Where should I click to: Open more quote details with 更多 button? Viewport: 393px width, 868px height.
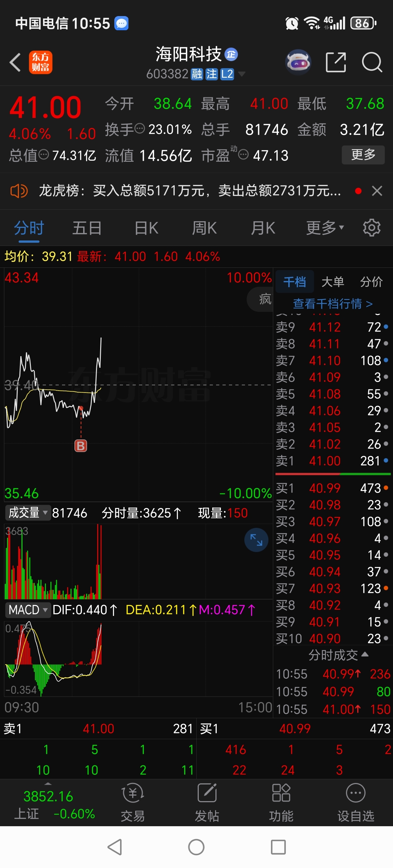pyautogui.click(x=363, y=155)
